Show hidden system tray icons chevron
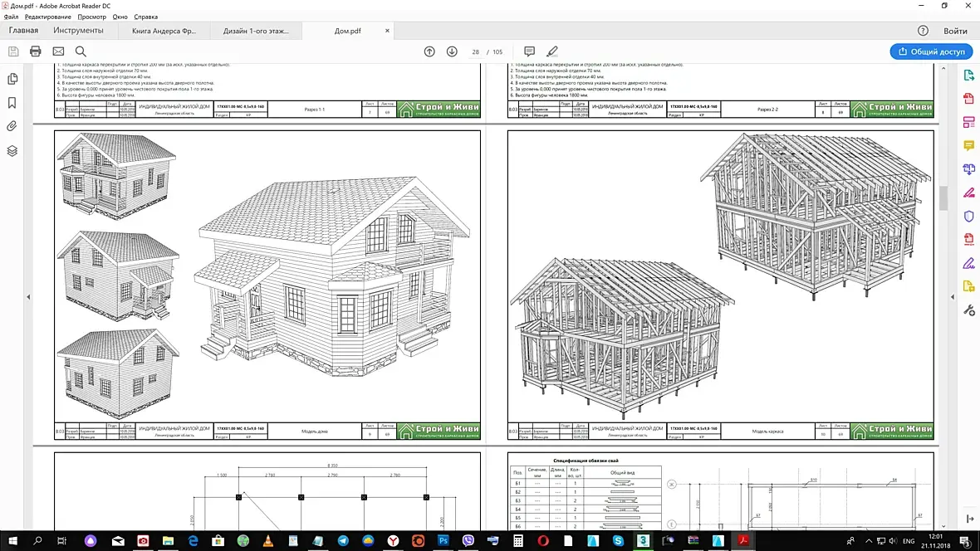The width and height of the screenshot is (980, 551). click(869, 541)
